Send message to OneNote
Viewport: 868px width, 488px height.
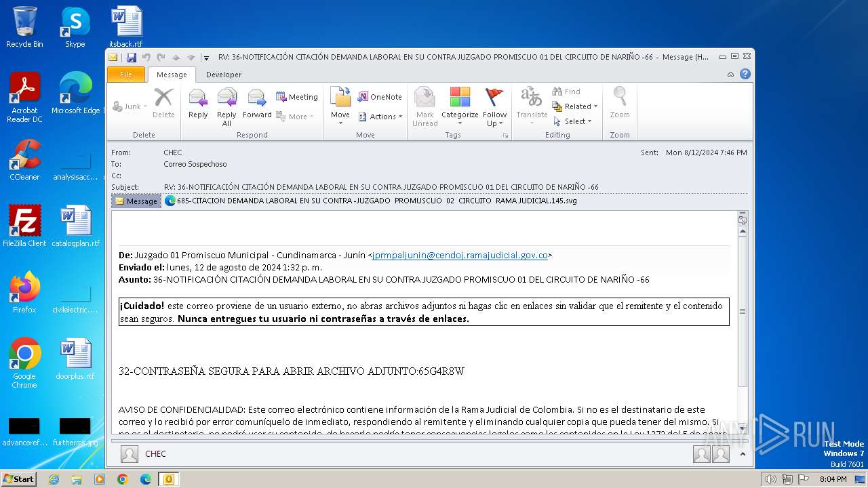click(x=379, y=97)
